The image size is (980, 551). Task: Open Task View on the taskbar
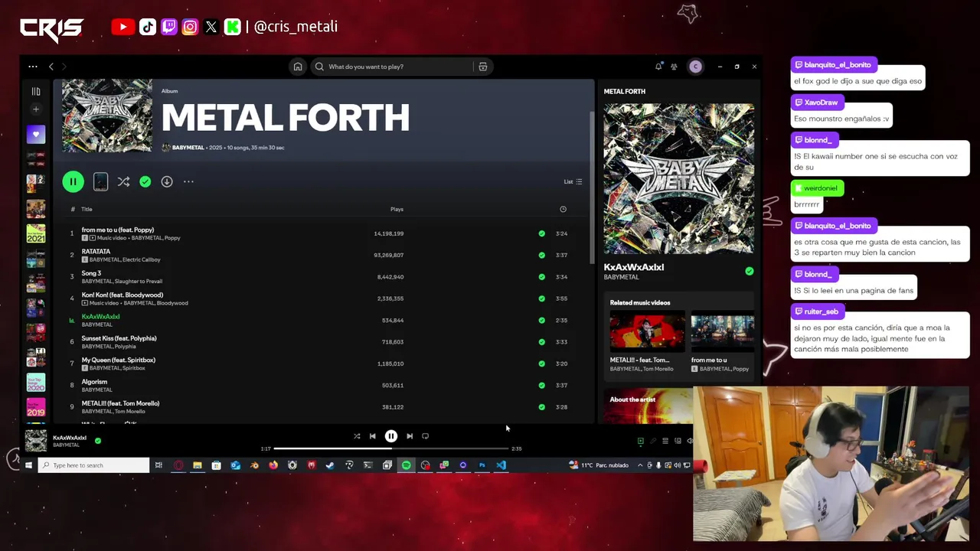(x=158, y=465)
